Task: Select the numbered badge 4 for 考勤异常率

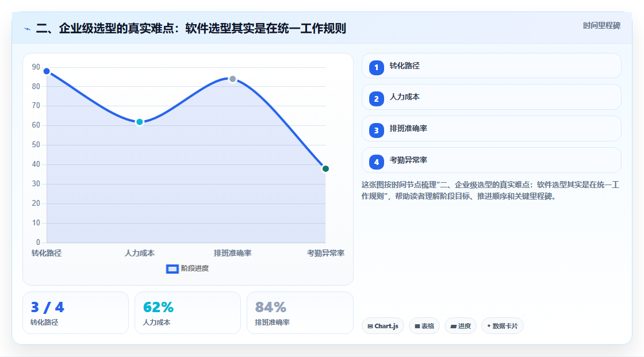Action: click(376, 162)
